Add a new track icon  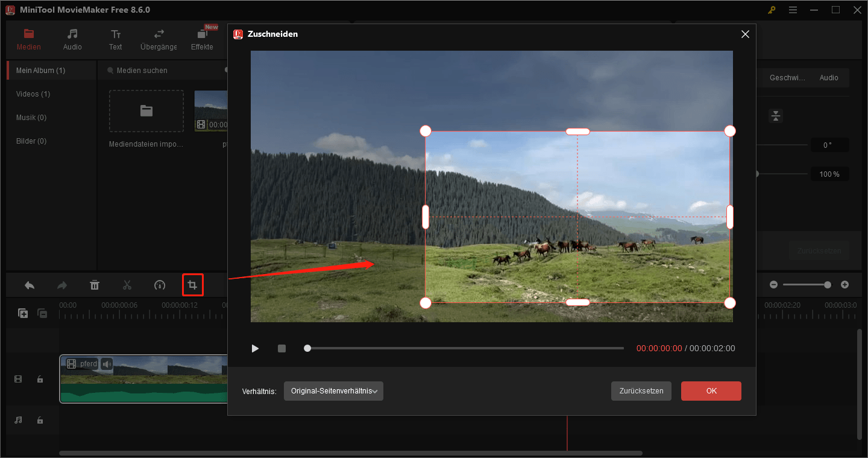pos(23,313)
